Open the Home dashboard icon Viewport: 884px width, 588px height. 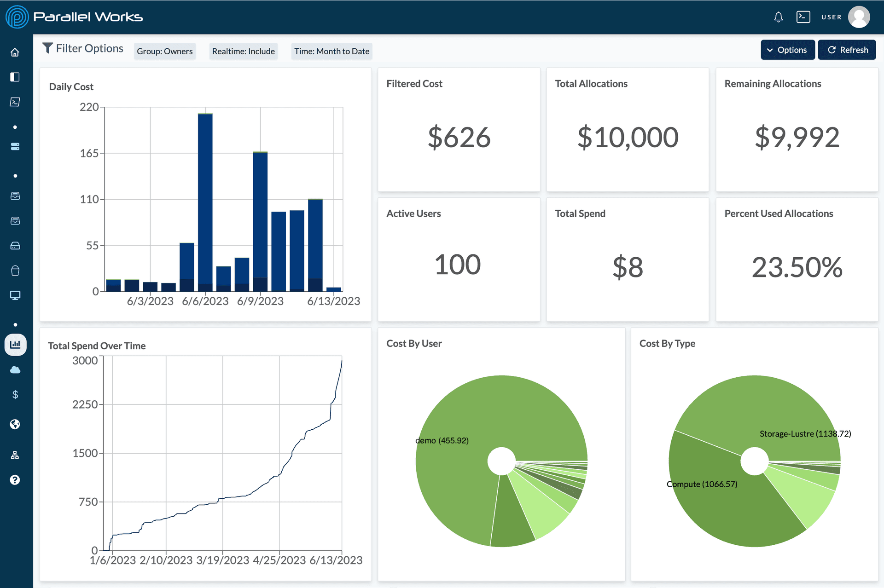(x=15, y=52)
